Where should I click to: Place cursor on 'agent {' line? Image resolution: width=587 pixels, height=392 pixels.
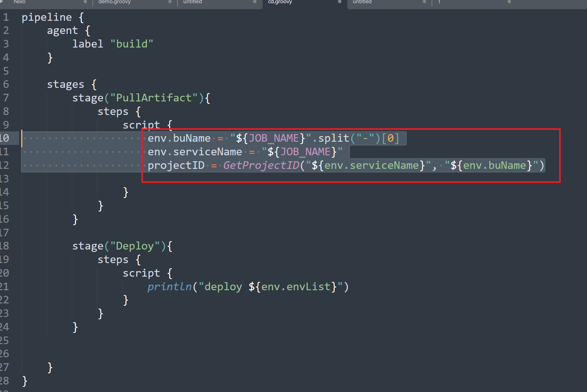pos(69,31)
